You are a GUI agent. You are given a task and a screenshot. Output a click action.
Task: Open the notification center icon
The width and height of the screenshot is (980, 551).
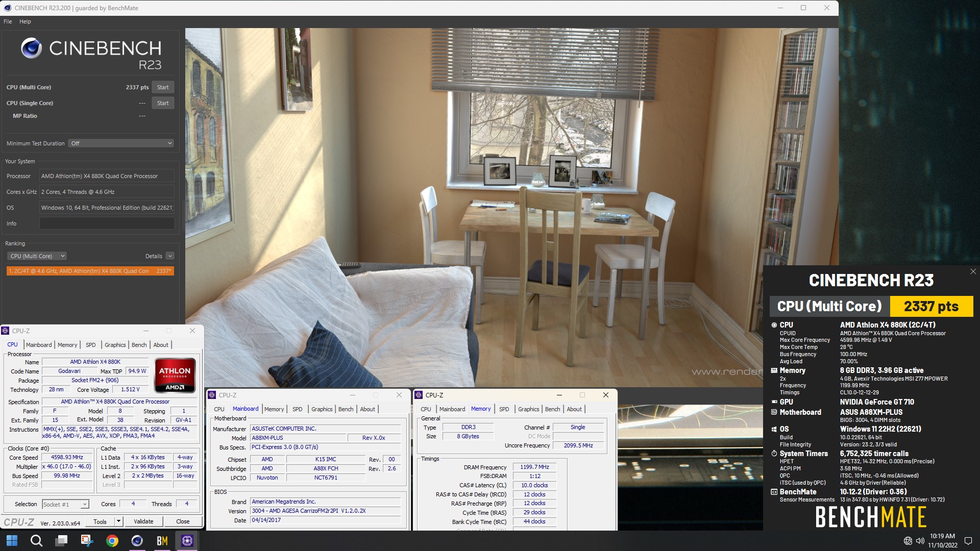coord(968,541)
